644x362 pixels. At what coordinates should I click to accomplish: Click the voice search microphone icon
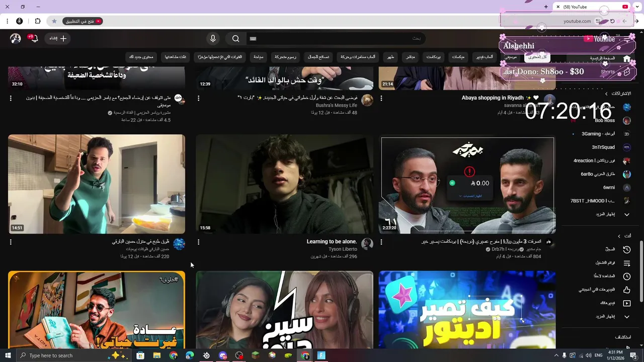point(213,38)
